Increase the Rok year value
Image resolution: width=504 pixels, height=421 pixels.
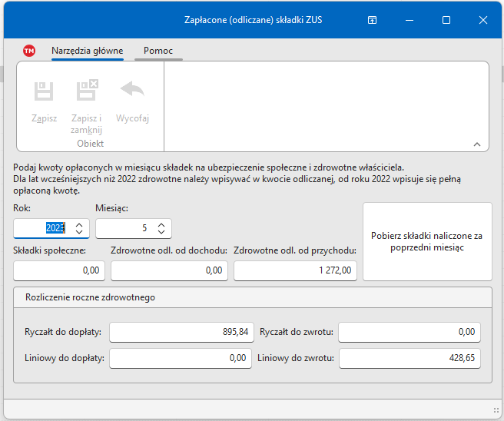[79, 224]
